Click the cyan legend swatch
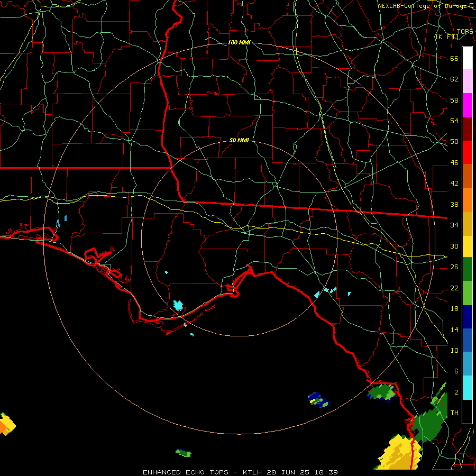Viewport: 476px width, 476px height. (x=467, y=387)
